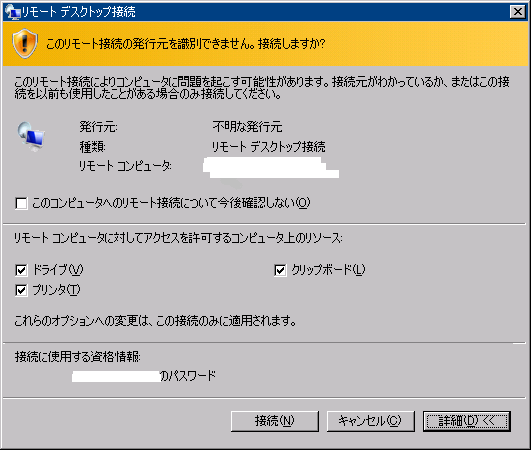Click the yellow banner warning message
Screen dimensions: 531x450
[186, 44]
